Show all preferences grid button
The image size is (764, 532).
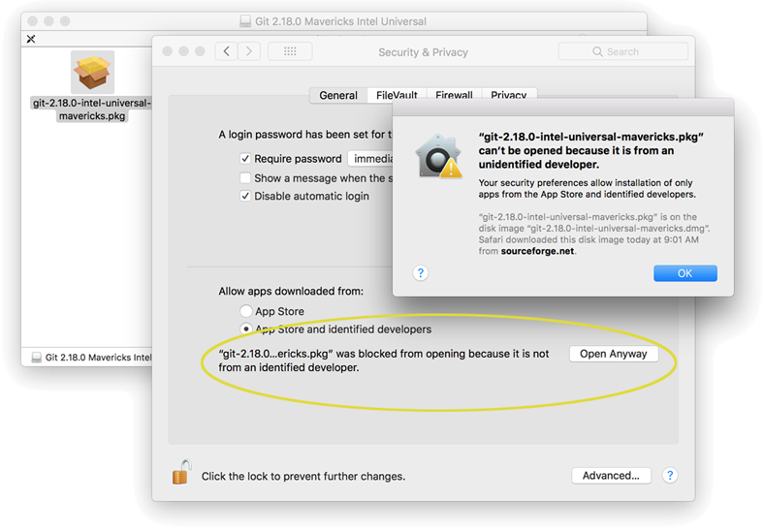pos(290,51)
